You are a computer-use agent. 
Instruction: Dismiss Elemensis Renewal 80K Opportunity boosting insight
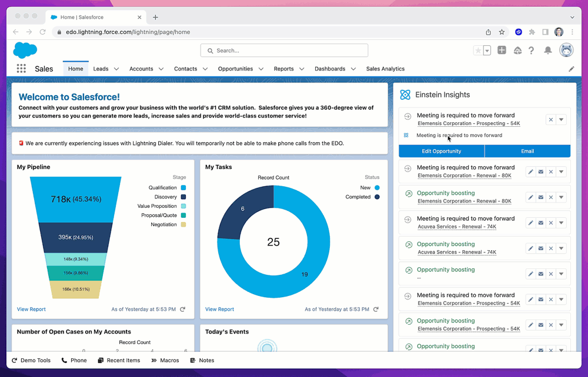pyautogui.click(x=551, y=197)
